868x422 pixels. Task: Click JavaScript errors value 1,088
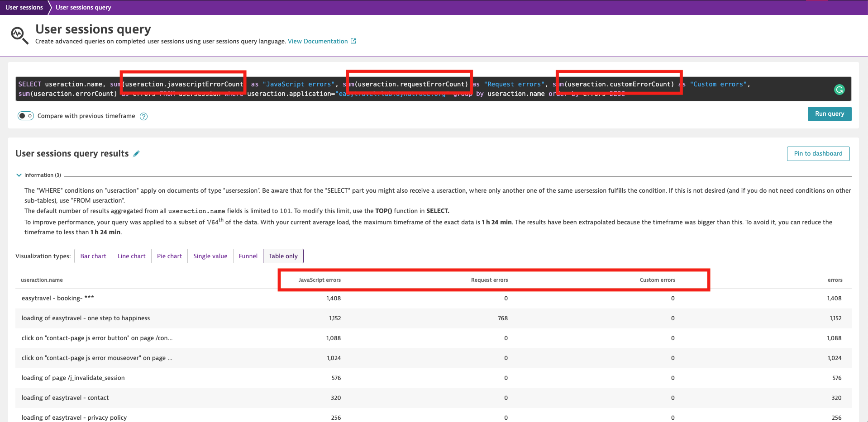pyautogui.click(x=334, y=338)
